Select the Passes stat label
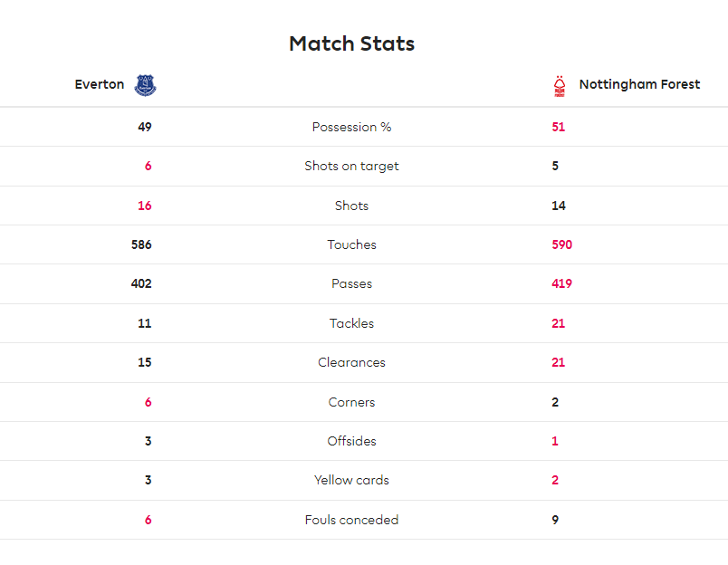This screenshot has height=565, width=728. pyautogui.click(x=351, y=283)
